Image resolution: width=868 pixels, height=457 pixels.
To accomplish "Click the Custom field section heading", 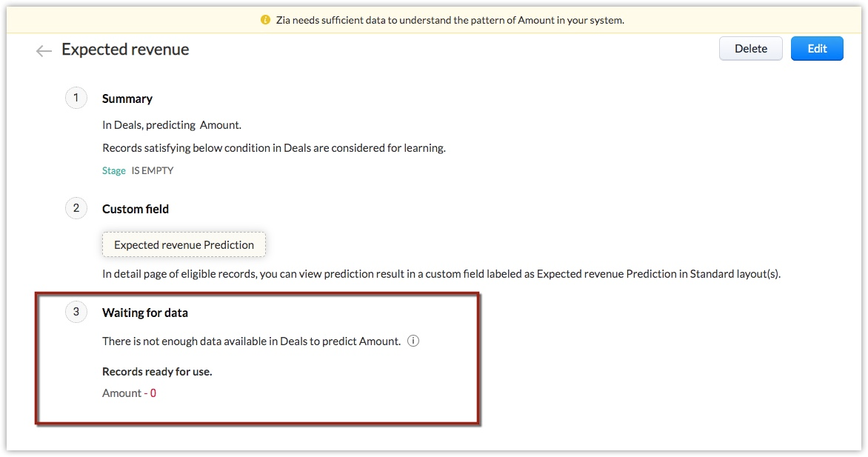I will pyautogui.click(x=136, y=209).
